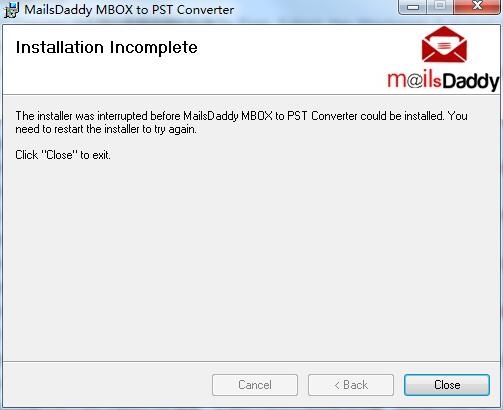Click the separator line above the buttons
The width and height of the screenshot is (503, 410).
tap(251, 361)
